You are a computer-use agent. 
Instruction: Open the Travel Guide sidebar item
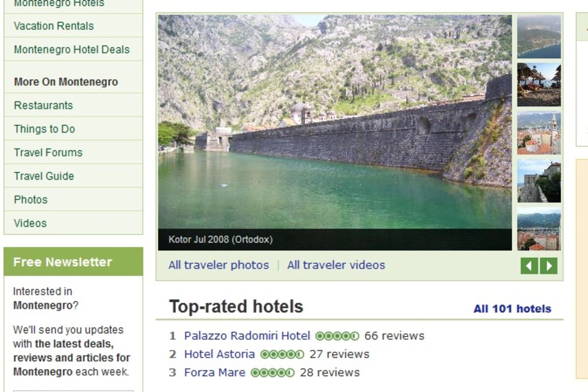click(44, 176)
